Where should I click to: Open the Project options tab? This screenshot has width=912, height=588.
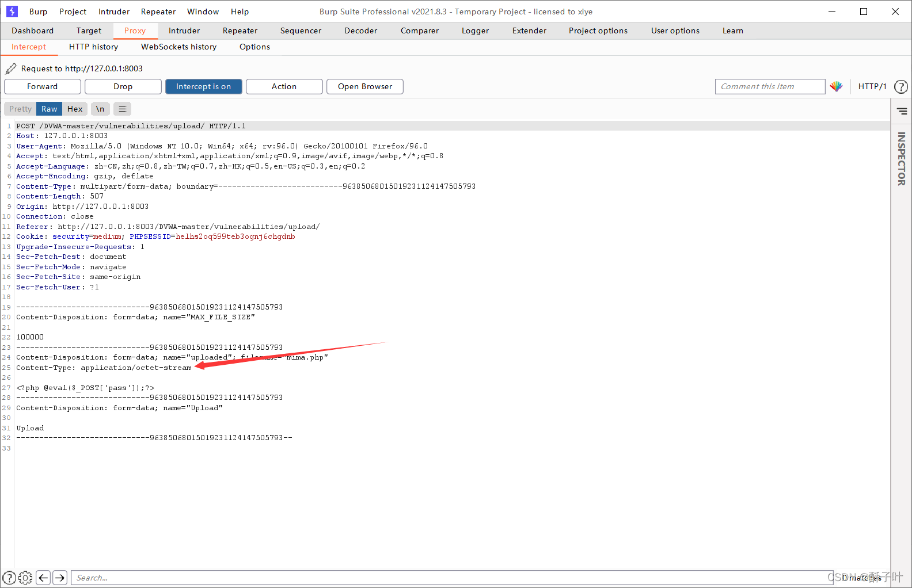click(598, 30)
